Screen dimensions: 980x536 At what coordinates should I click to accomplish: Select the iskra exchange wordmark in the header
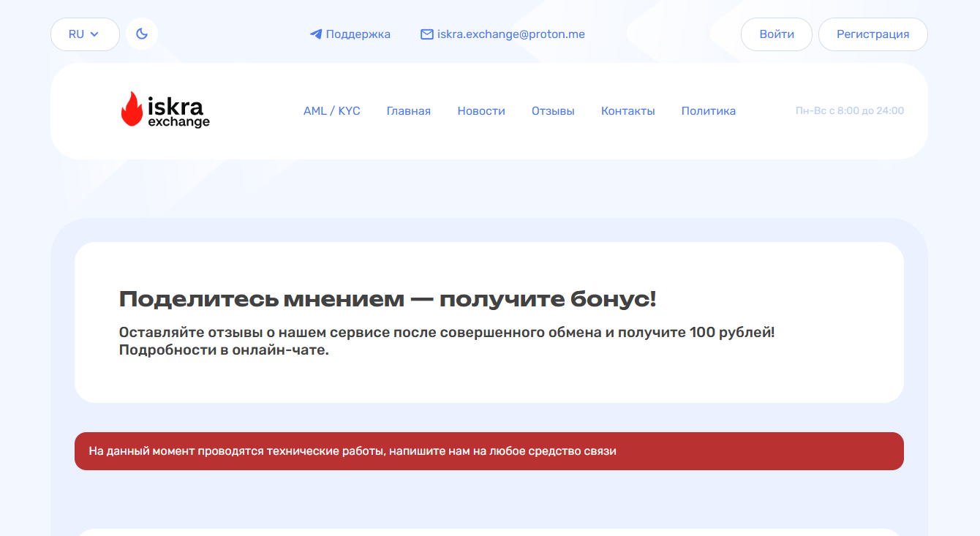[178, 111]
